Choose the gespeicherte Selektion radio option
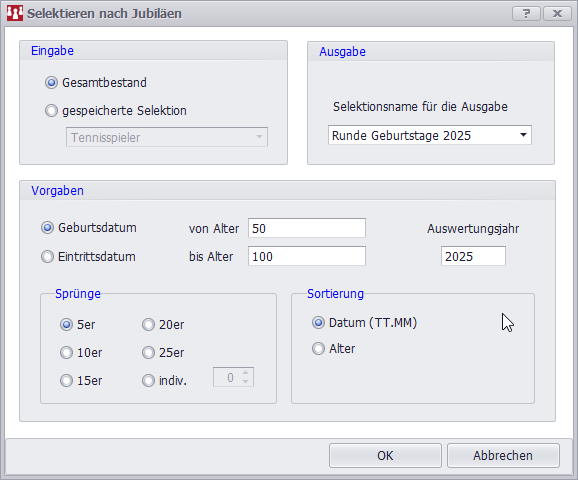 pos(51,111)
